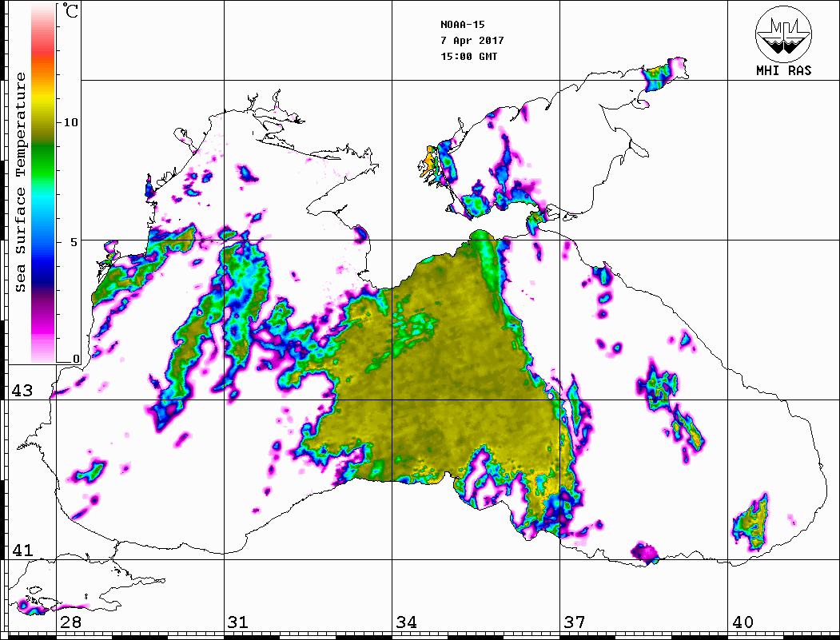
Task: Click the MHI RAS text label
Action: coord(784,70)
